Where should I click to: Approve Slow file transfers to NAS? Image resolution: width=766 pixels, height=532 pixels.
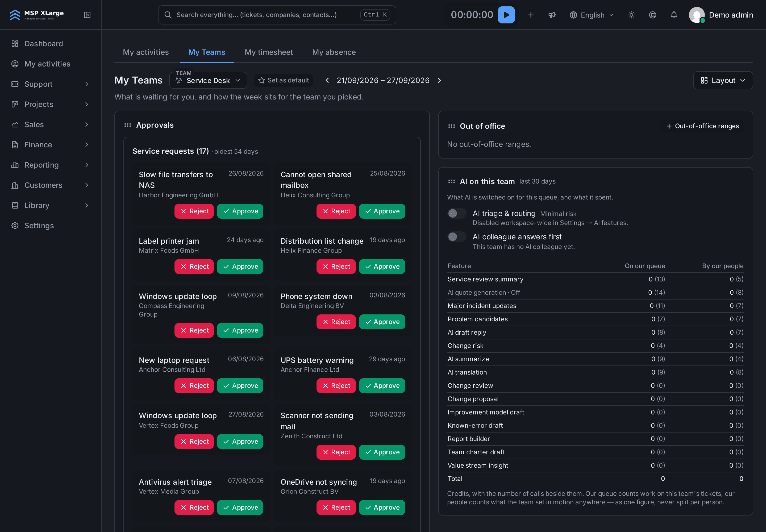point(240,211)
